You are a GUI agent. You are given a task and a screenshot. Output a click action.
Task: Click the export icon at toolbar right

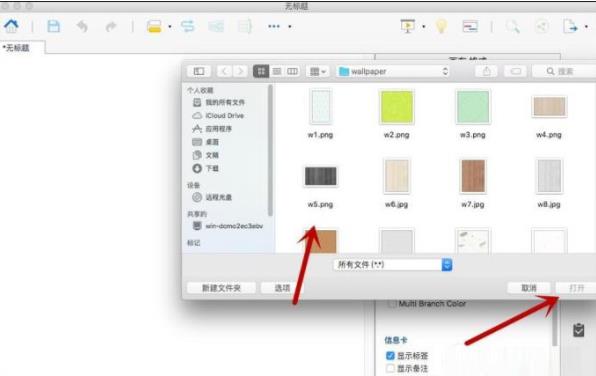(x=570, y=26)
